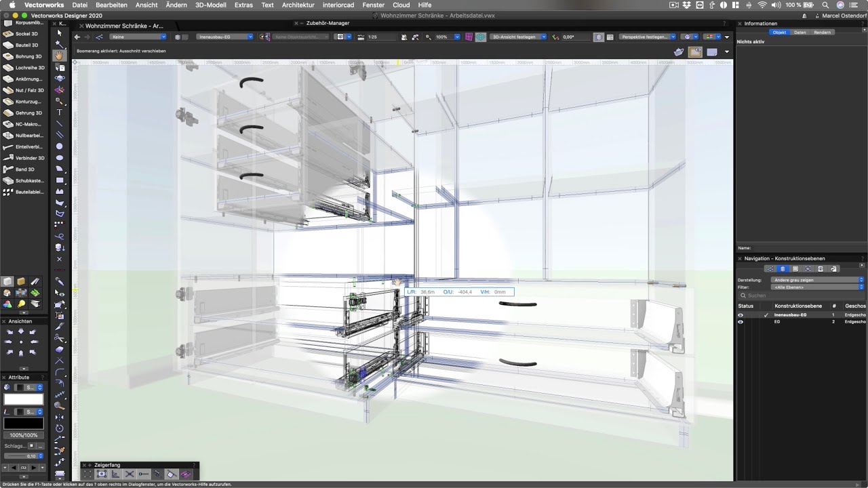Toggle visibility of EG layer
This screenshot has width=868, height=488.
[741, 322]
